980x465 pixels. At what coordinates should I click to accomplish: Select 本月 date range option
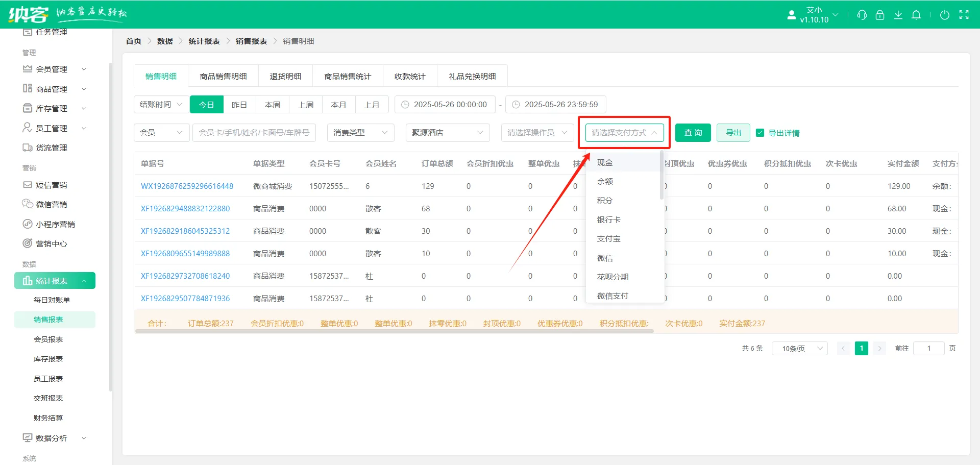point(338,105)
